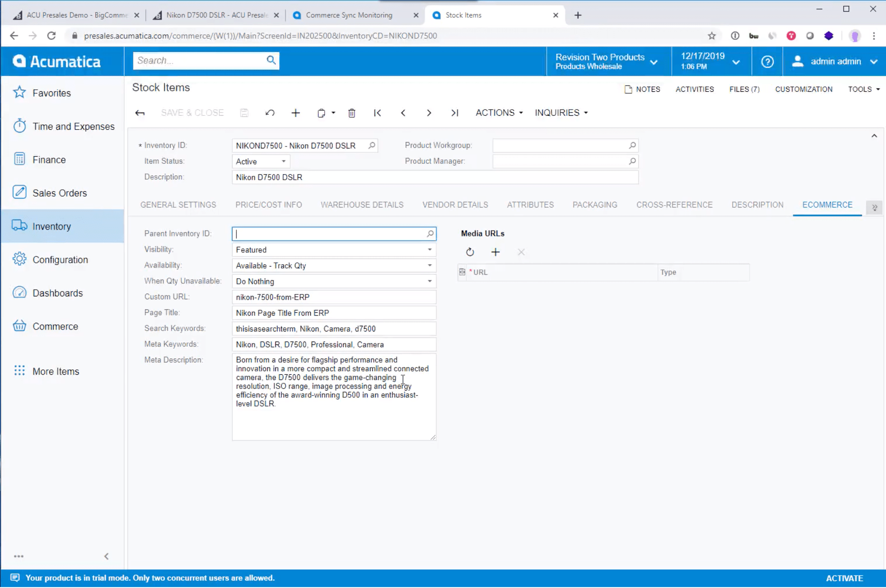886x588 pixels.
Task: Open the TOOLS dropdown
Action: 864,89
